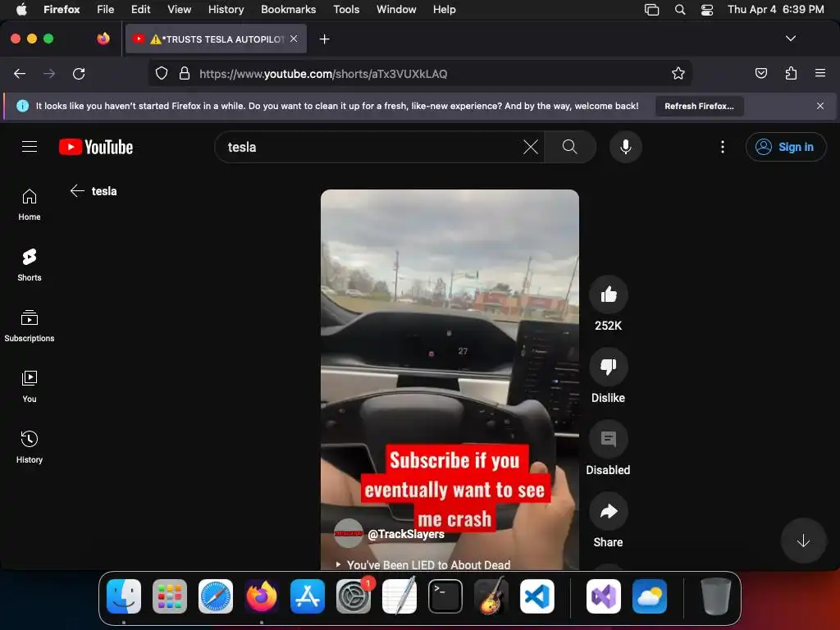Click the disabled comments button
This screenshot has height=630, width=840.
[x=608, y=440]
